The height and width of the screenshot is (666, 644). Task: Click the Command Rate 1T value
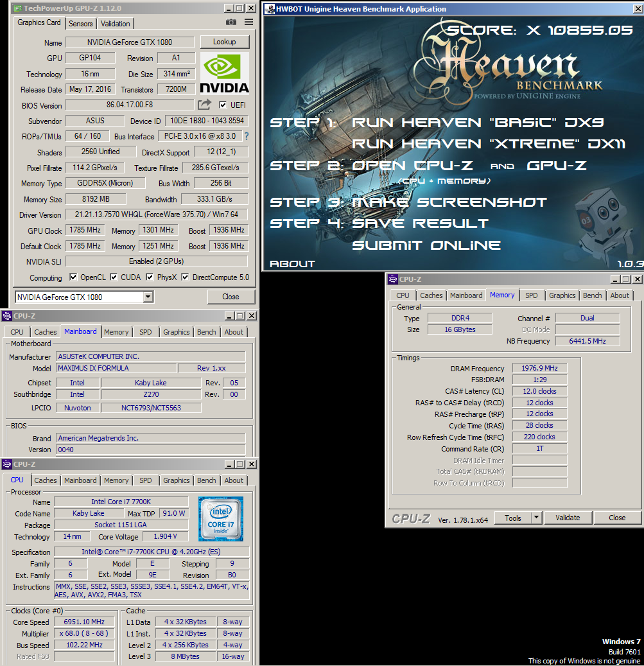click(539, 448)
